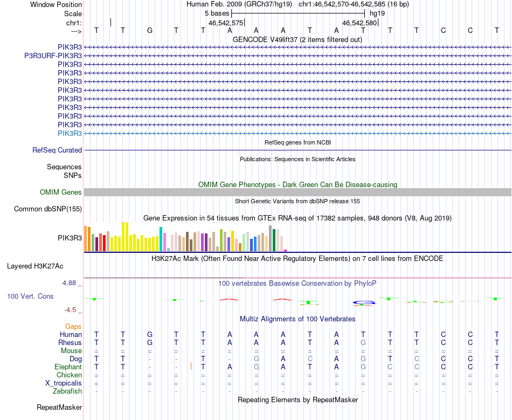The height and width of the screenshot is (420, 512).
Task: Select the Dog alignment row label
Action: (x=76, y=359)
